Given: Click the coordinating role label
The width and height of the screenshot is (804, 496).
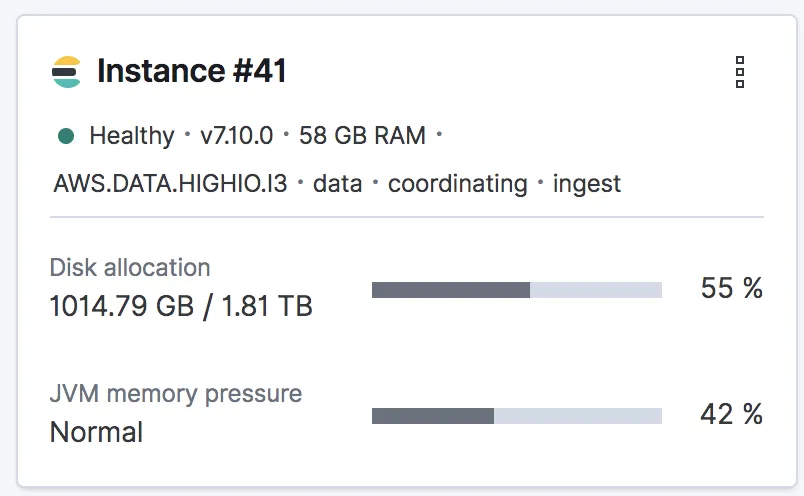Looking at the screenshot, I should click(x=457, y=184).
